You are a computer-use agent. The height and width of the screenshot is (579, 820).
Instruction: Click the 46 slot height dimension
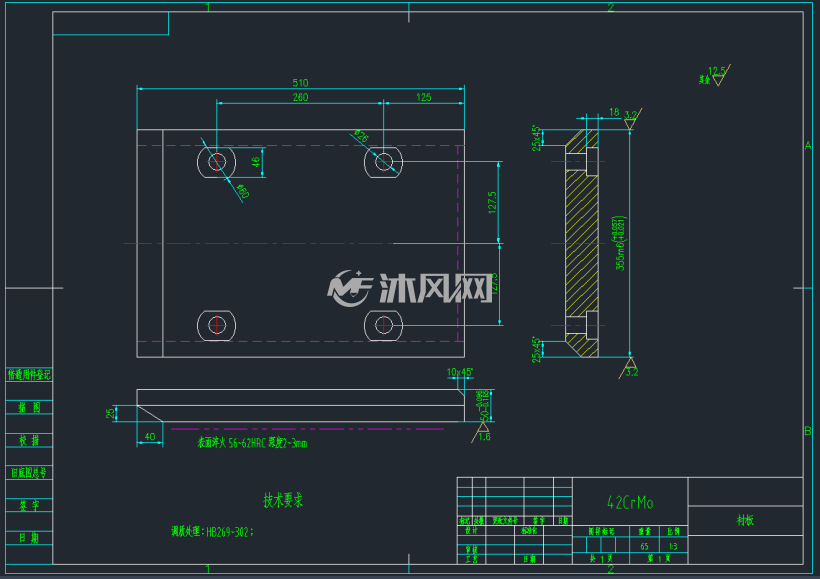click(256, 162)
